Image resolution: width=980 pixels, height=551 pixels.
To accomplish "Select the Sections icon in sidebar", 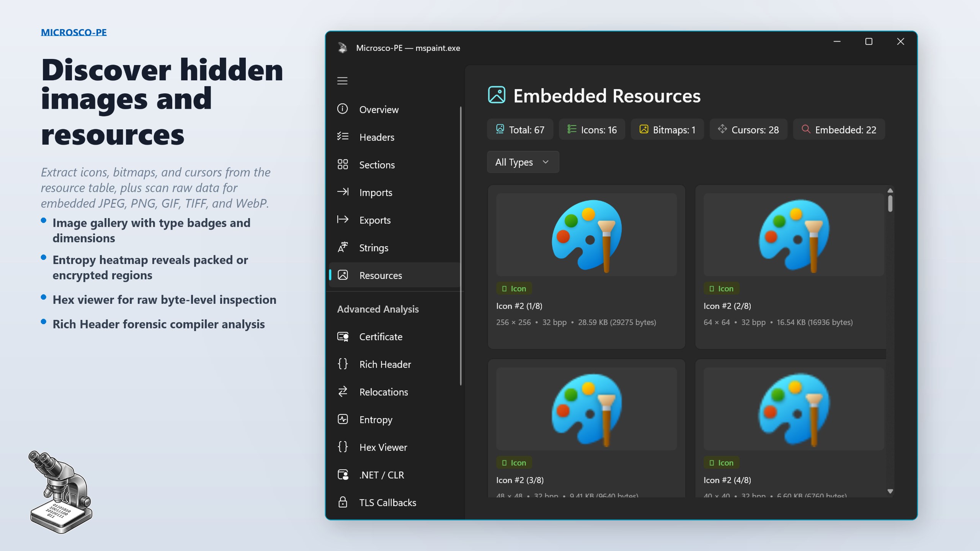I will click(343, 165).
